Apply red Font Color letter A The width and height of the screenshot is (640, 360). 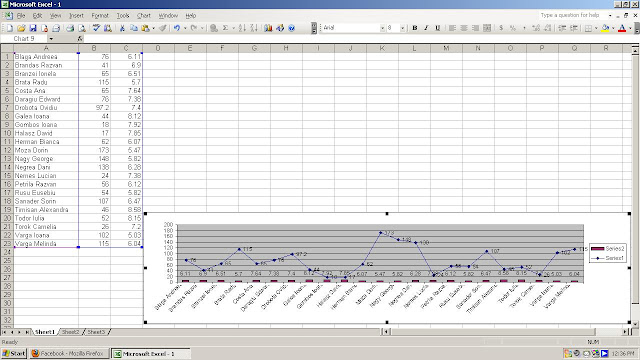(x=622, y=28)
